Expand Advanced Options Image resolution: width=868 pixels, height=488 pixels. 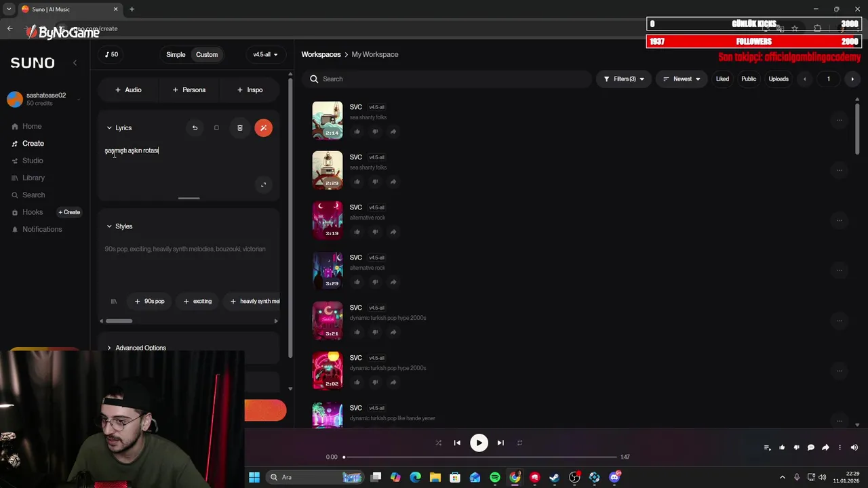click(x=136, y=348)
